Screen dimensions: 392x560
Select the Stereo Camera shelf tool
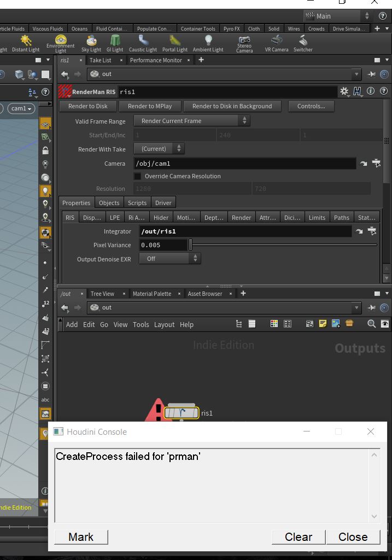coord(244,44)
